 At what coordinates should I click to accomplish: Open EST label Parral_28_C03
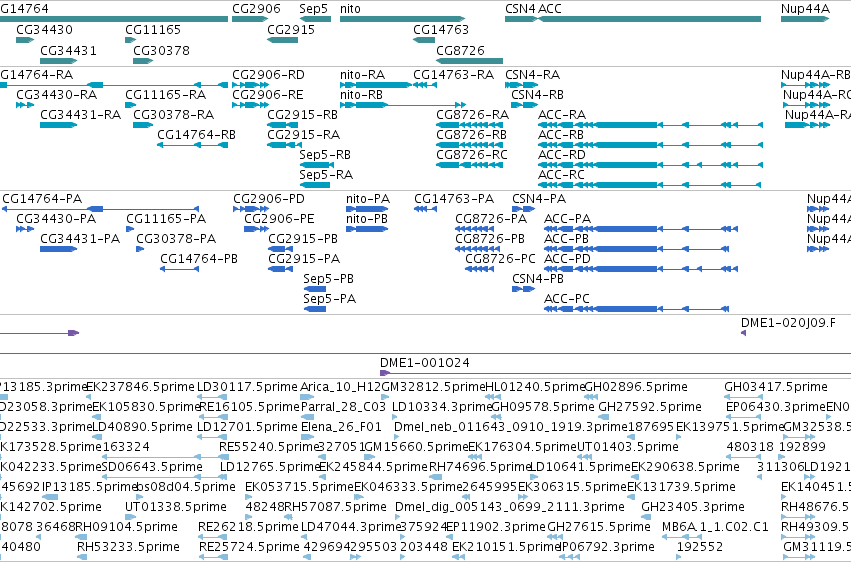344,407
